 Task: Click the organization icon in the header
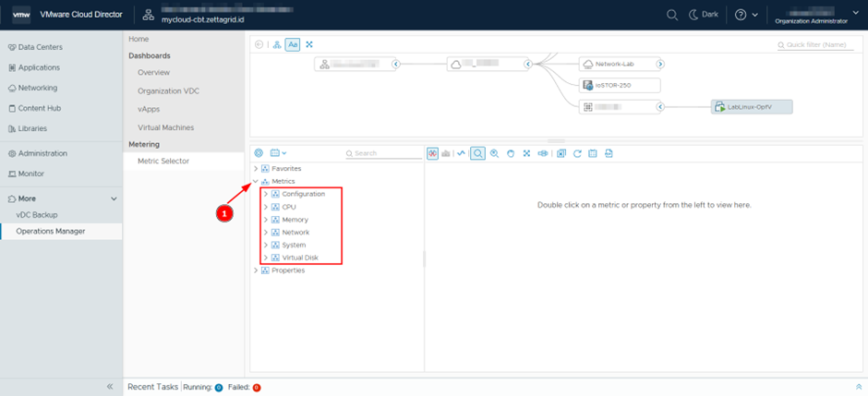point(148,15)
